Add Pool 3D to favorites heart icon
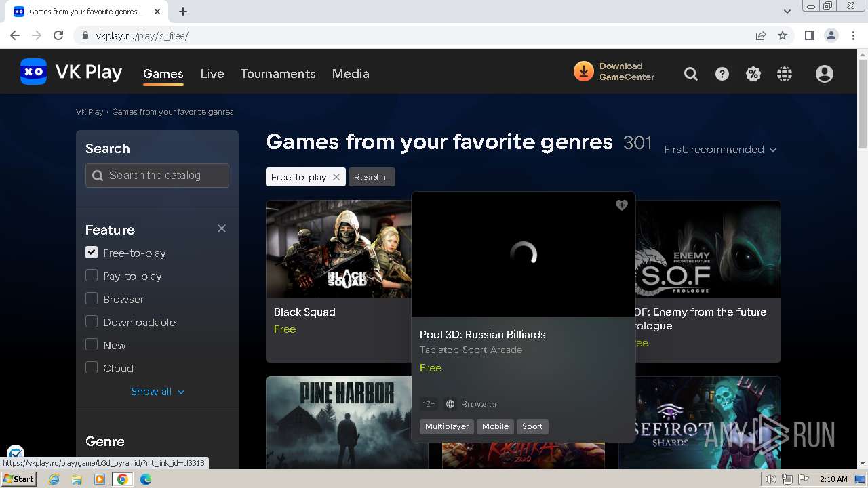868x488 pixels. click(x=622, y=205)
